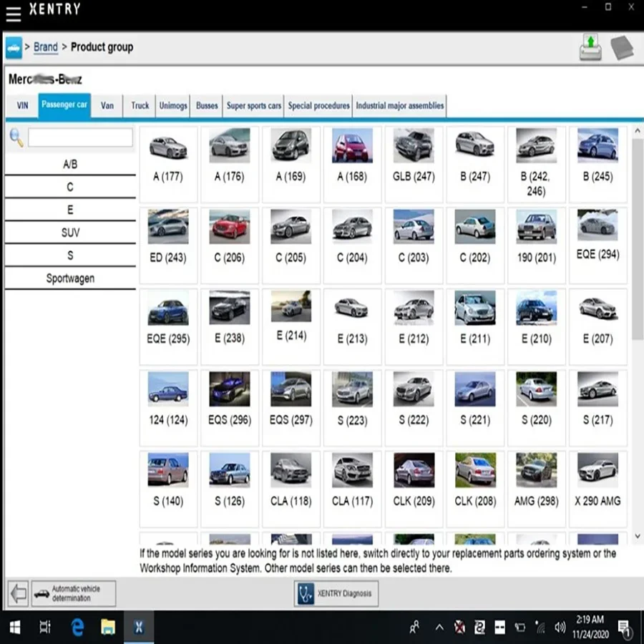Choose the S (221) model

475,408
